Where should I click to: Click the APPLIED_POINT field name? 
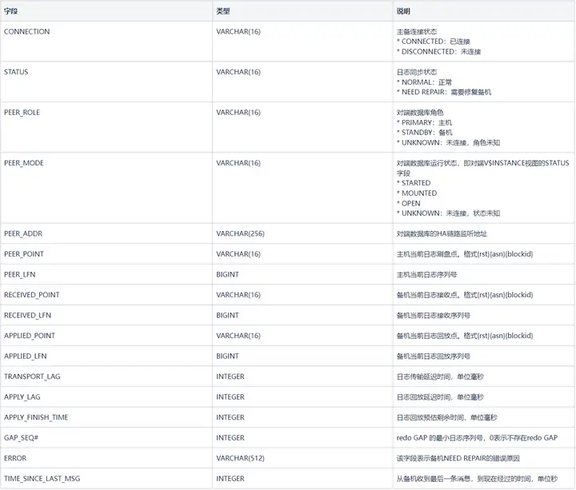click(x=29, y=336)
